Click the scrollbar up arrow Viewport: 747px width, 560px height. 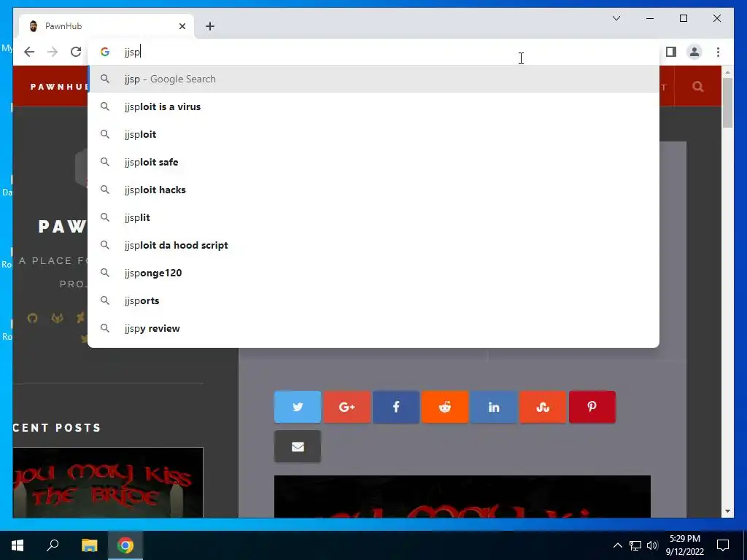727,72
